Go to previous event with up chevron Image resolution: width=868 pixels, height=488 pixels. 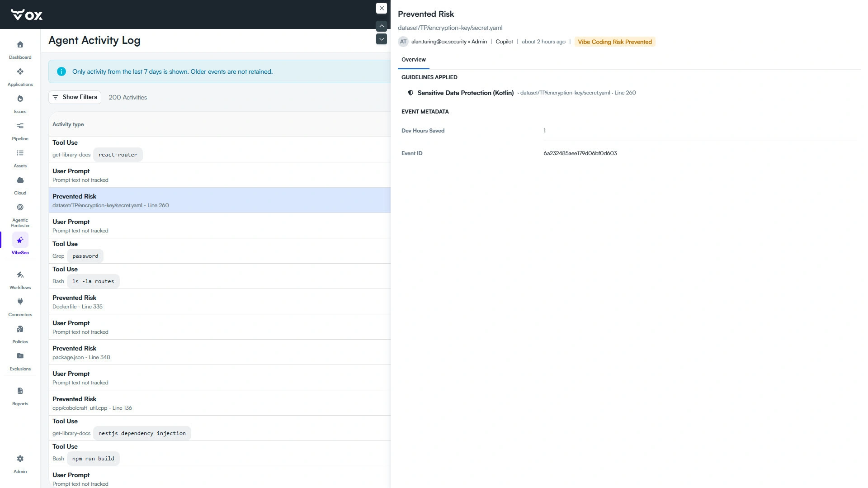pos(382,26)
